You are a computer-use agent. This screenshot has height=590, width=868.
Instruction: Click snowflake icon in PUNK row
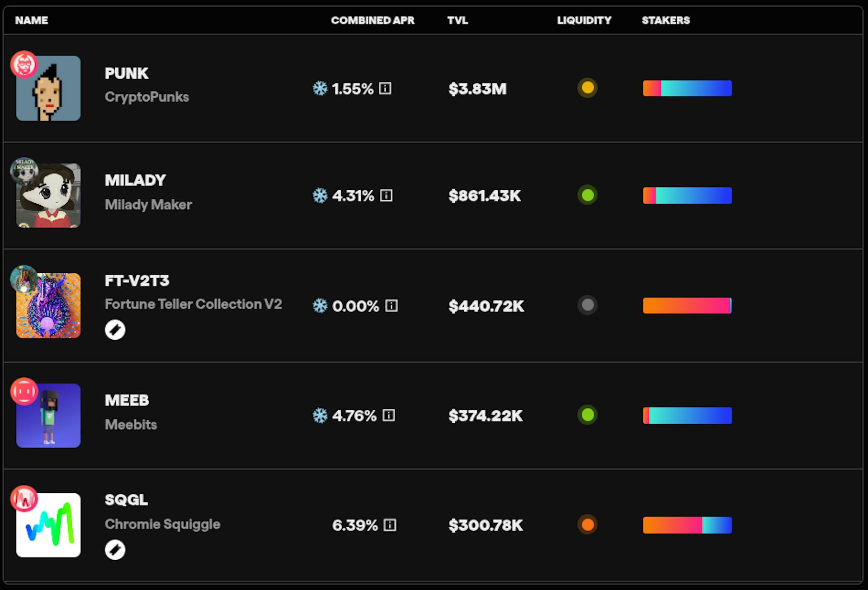320,88
